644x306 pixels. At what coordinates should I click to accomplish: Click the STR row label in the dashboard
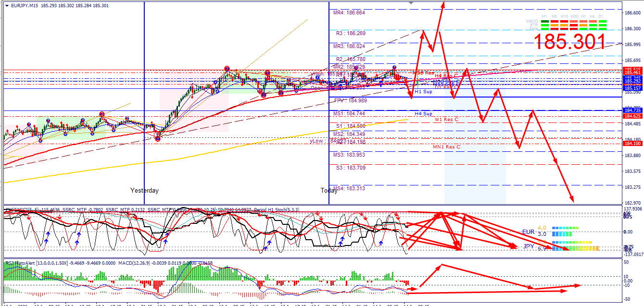click(x=534, y=24)
